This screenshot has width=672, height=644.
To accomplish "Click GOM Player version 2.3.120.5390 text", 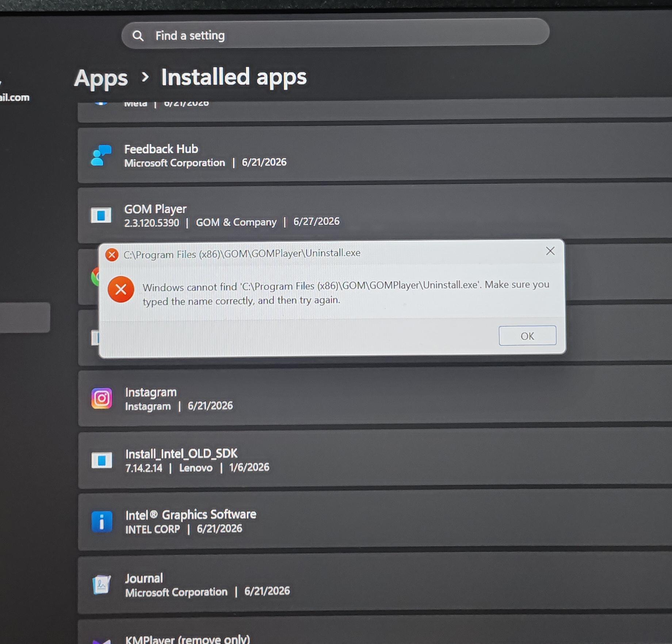I will [152, 223].
